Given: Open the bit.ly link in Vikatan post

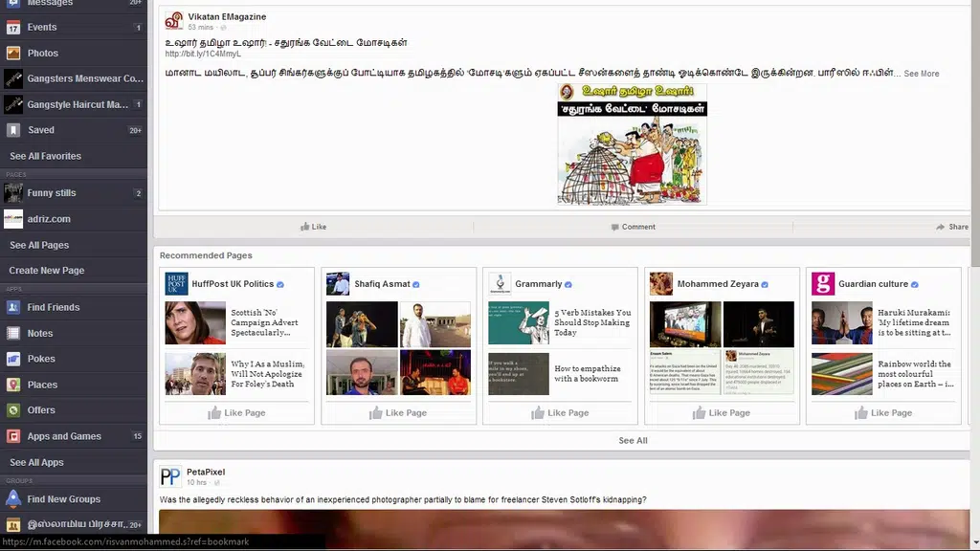Looking at the screenshot, I should pyautogui.click(x=203, y=54).
